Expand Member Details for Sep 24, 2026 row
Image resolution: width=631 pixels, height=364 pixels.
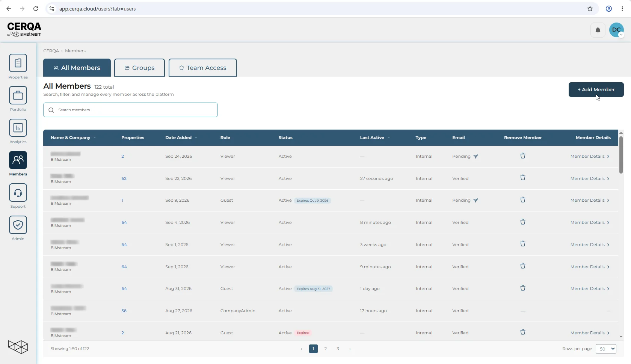tap(590, 156)
